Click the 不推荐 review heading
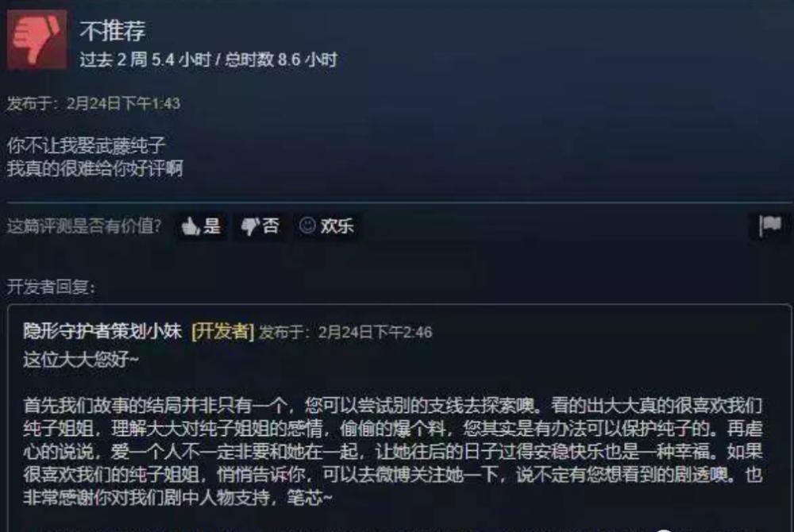794x532 pixels. tap(113, 31)
